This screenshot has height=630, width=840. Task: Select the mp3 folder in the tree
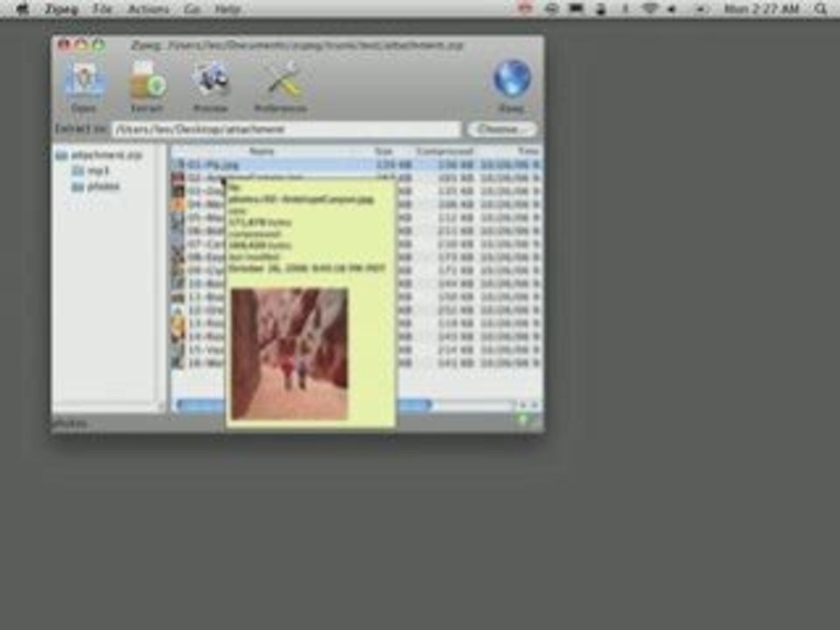point(91,171)
